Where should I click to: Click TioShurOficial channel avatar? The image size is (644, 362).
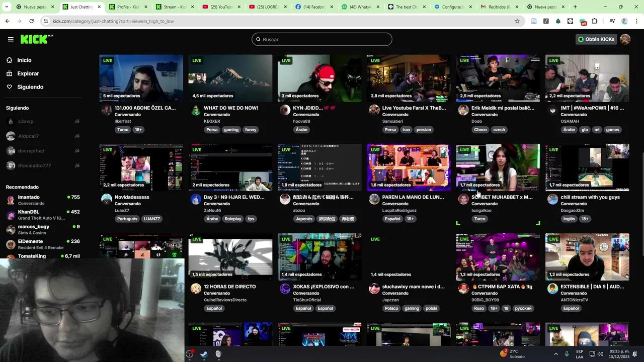(x=285, y=289)
